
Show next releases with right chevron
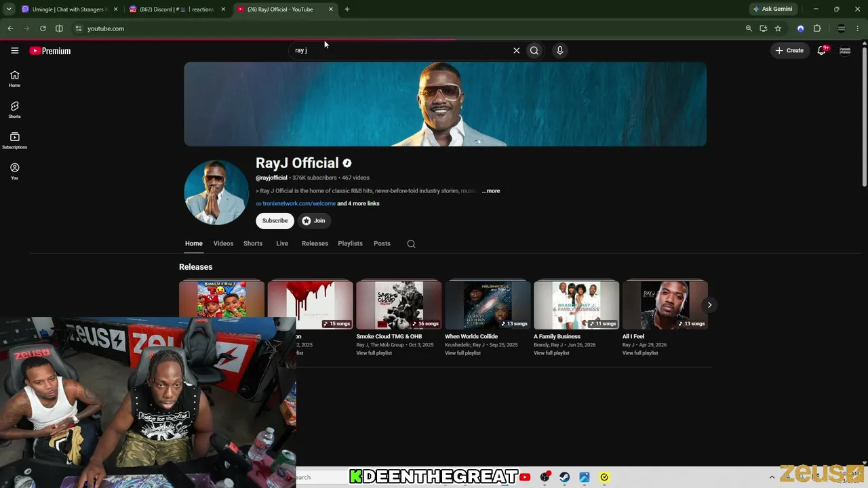pos(709,305)
